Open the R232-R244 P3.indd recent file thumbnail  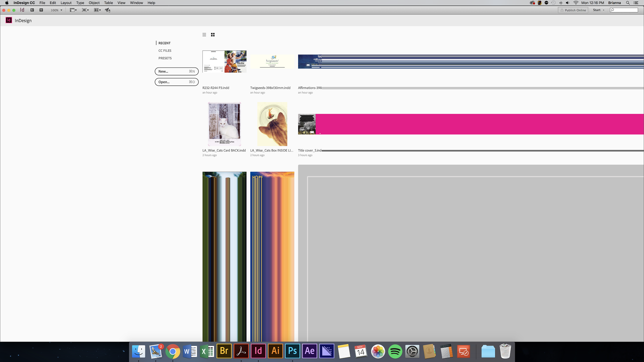224,61
